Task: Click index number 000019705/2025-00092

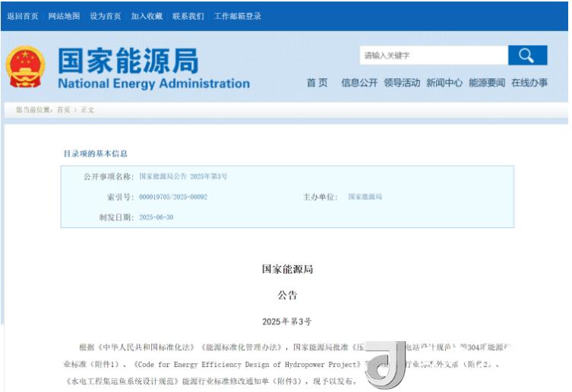Action: [x=173, y=197]
